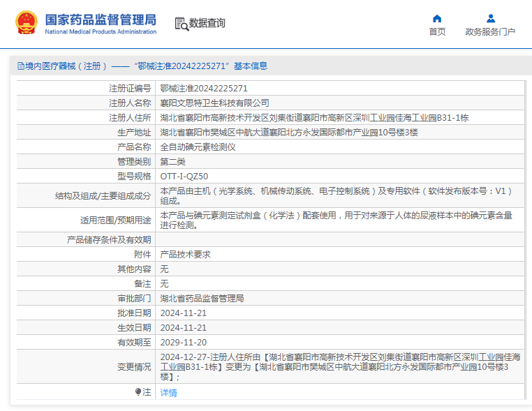The image size is (532, 411).
Task: Click the 国家药品监督管理局 site title
Action: pos(101,19)
